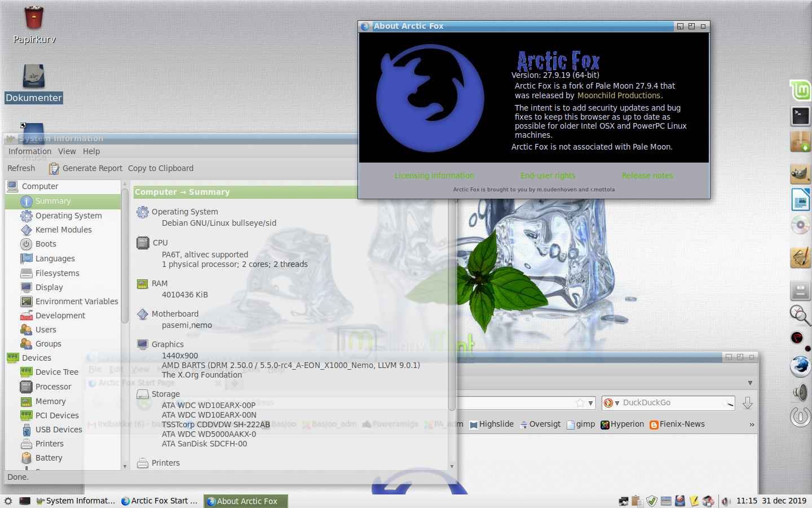Open the End-user rights link
This screenshot has height=508, width=812.
click(548, 176)
